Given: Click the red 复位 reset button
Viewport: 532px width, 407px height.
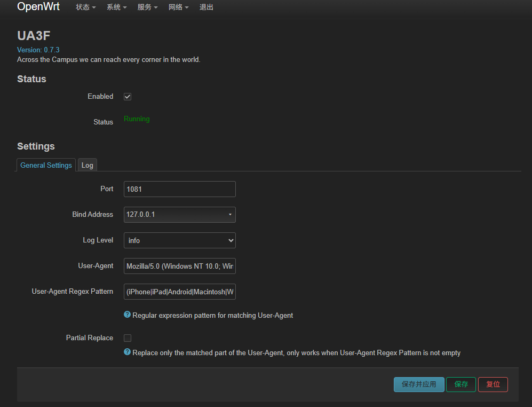Looking at the screenshot, I should [493, 385].
